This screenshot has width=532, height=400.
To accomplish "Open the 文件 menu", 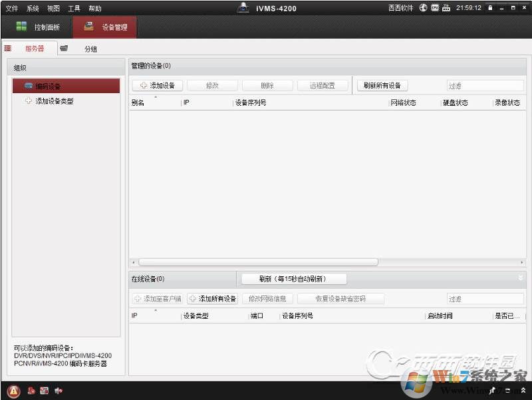I will click(x=12, y=9).
